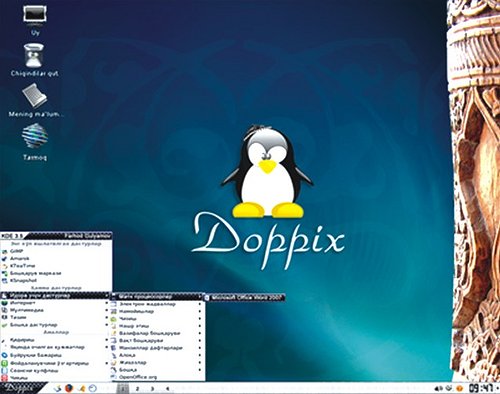The width and height of the screenshot is (500, 394).
Task: Click the red Чиқиш logout icon
Action: (5, 378)
